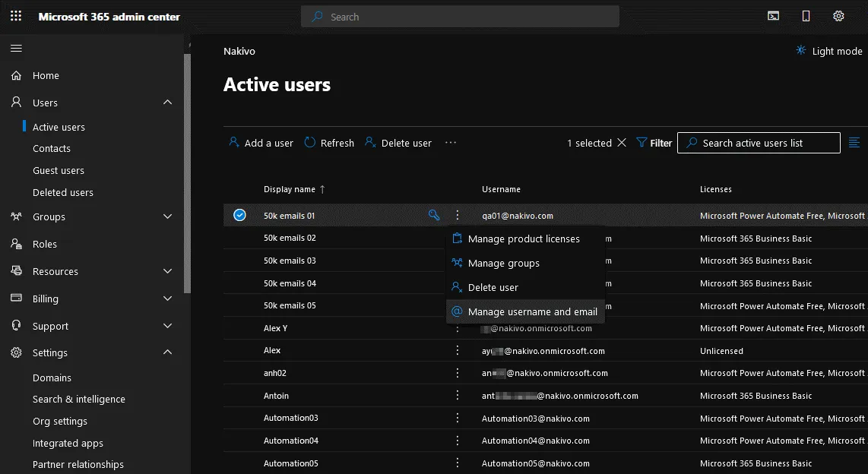Expand the Billing navigation section
The image size is (868, 474).
[168, 299]
